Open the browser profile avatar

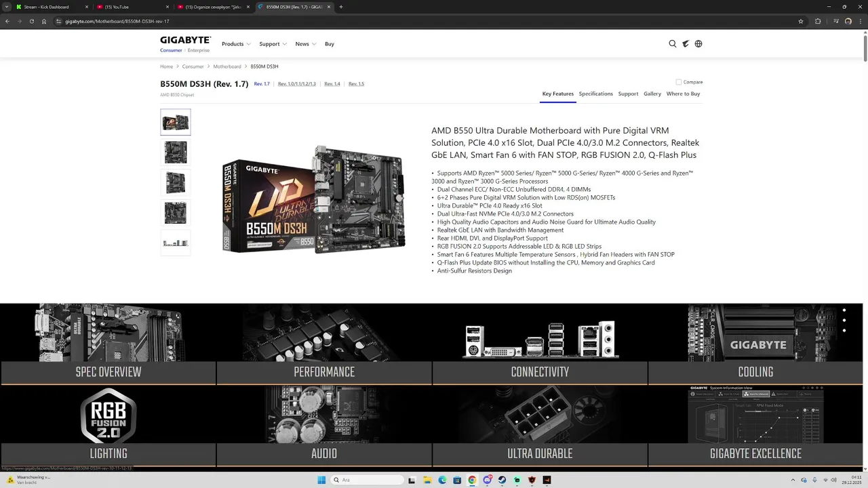click(848, 21)
